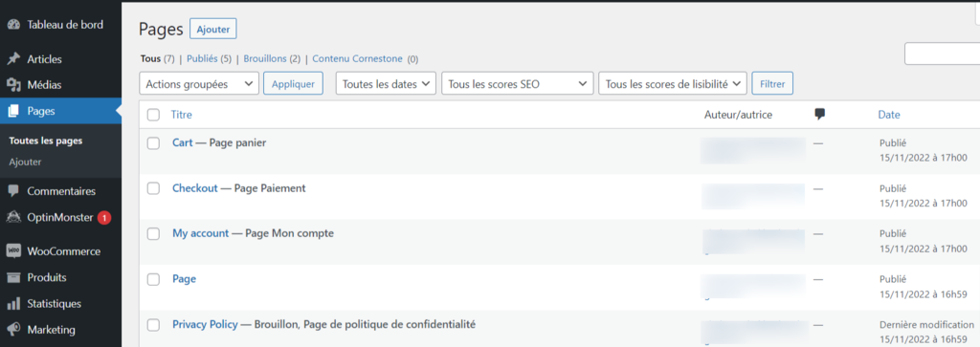
Task: Filter by Publiés (5) pages
Action: click(209, 59)
